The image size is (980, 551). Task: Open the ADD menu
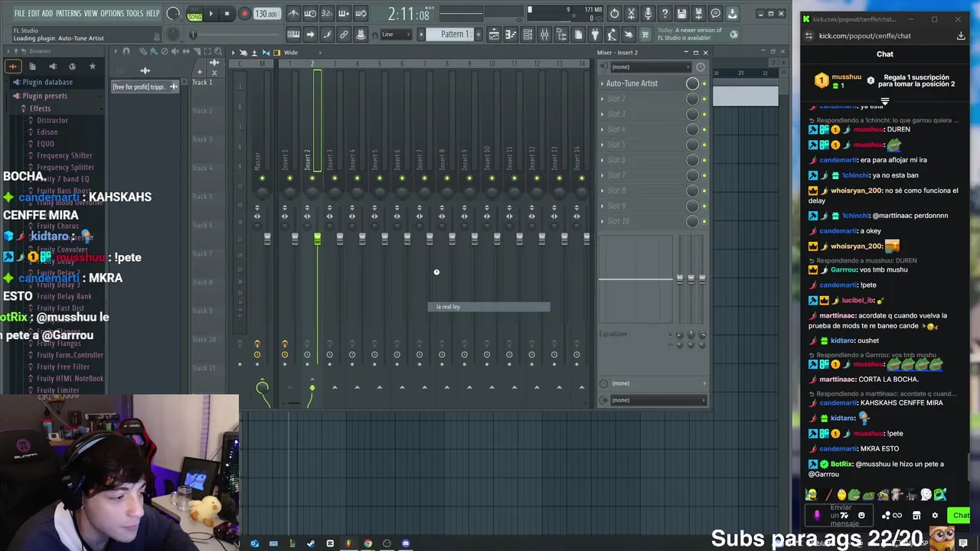[47, 14]
